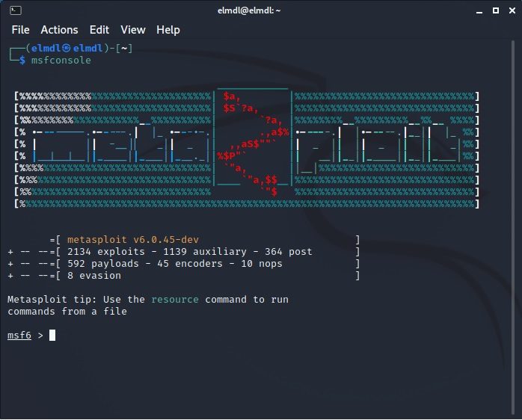
Task: Open the View menu
Action: (133, 30)
